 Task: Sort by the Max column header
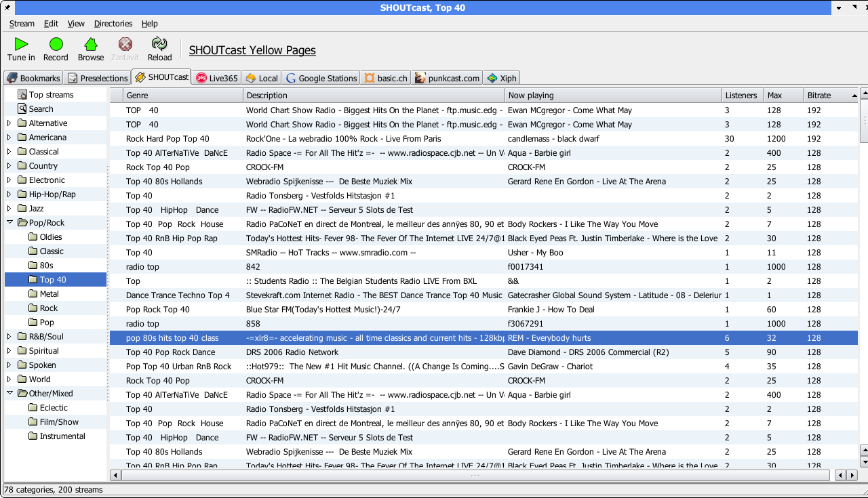tap(783, 96)
